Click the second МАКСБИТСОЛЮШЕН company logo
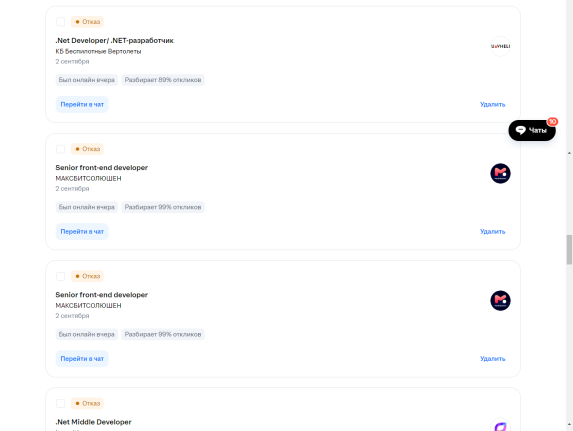This screenshot has width=573, height=431. coord(500,300)
